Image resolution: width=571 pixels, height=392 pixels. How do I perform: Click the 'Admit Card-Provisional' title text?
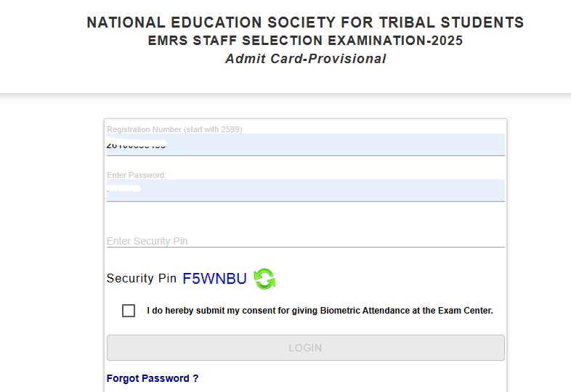click(305, 59)
